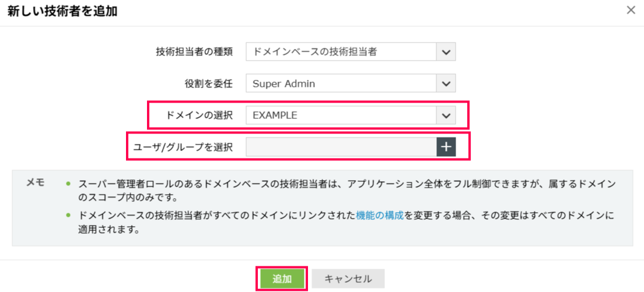
Task: Click the 技術担当者の種類 label
Action: click(x=194, y=52)
